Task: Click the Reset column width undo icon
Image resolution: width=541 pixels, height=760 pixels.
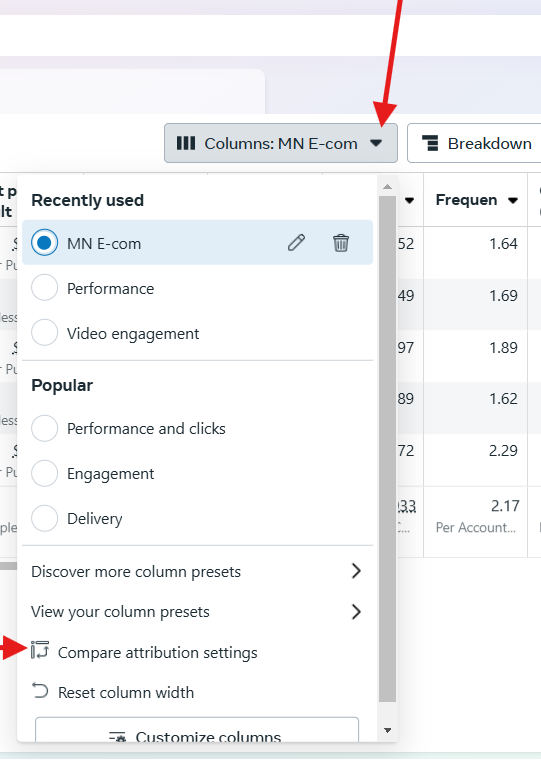Action: (40, 690)
